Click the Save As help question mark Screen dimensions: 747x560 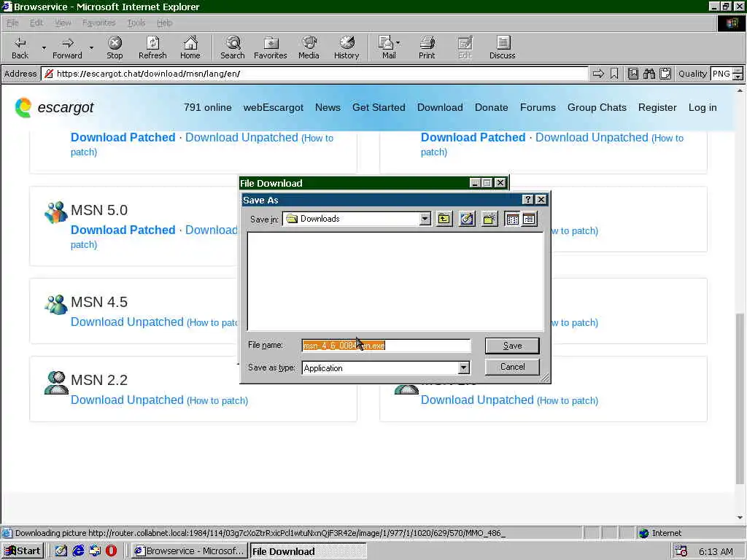point(528,200)
